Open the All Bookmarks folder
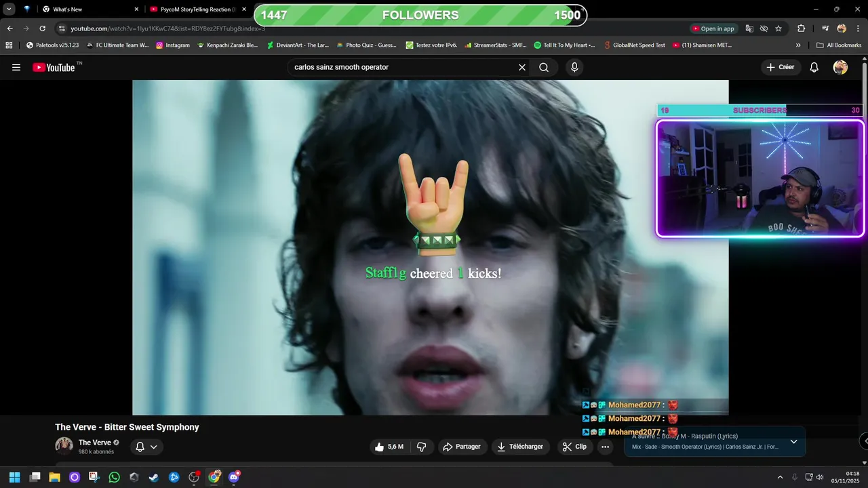868x488 pixels. 839,45
